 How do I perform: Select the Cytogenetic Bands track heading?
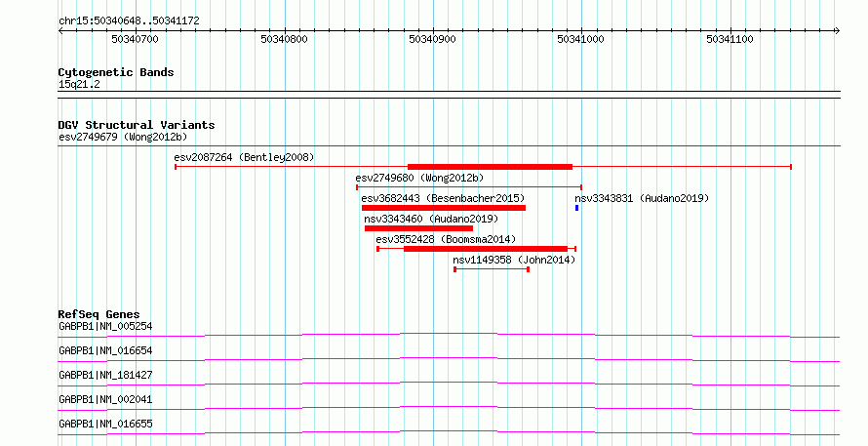coord(116,72)
